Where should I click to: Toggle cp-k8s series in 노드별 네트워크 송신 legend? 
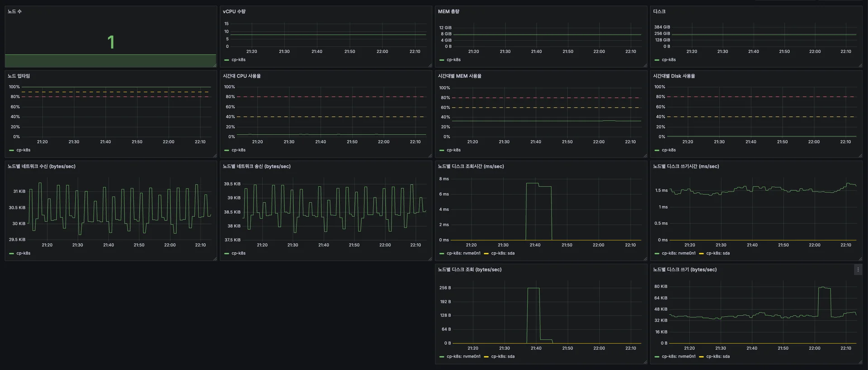[x=238, y=253]
